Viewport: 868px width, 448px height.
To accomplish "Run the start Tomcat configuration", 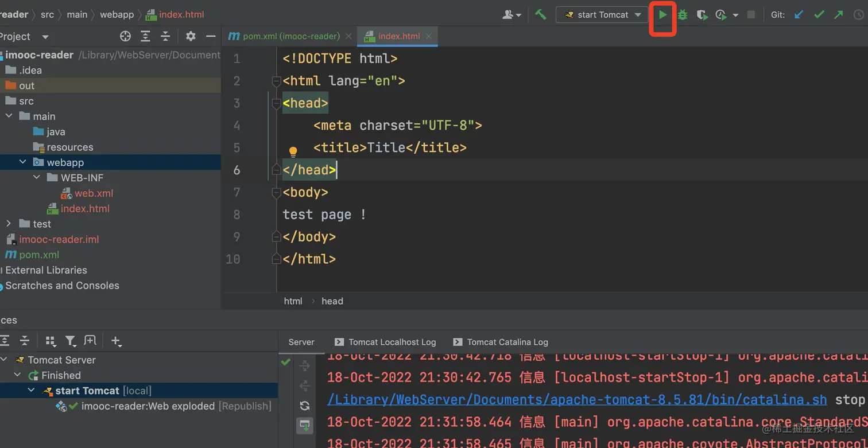I will (662, 15).
